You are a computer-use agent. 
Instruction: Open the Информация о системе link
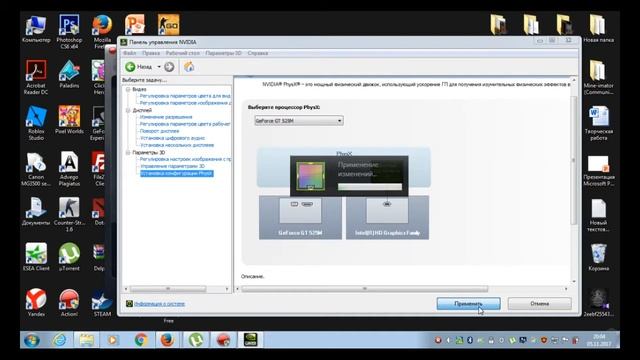(x=160, y=304)
